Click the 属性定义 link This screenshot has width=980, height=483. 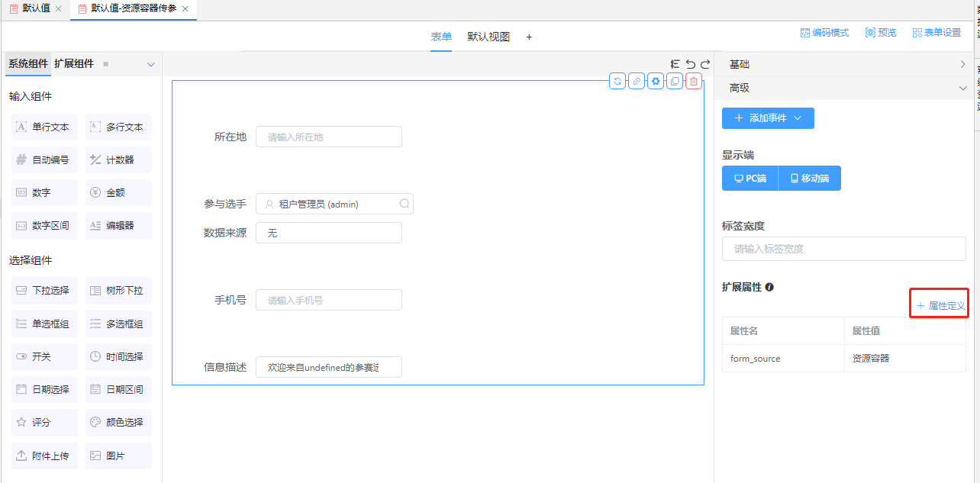point(941,305)
